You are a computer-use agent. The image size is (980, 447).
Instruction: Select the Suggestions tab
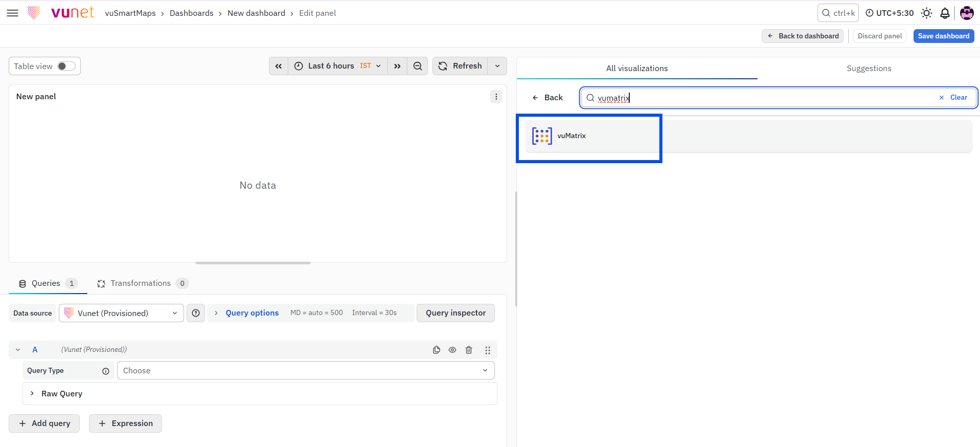pyautogui.click(x=869, y=69)
